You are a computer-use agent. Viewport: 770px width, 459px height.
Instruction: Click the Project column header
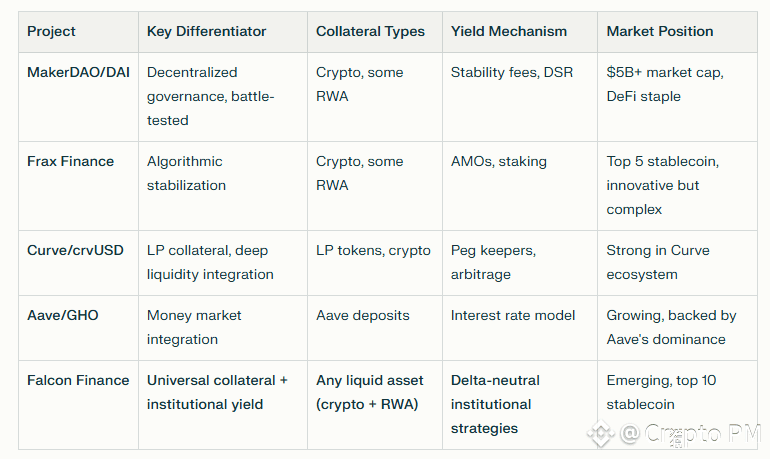(x=51, y=31)
